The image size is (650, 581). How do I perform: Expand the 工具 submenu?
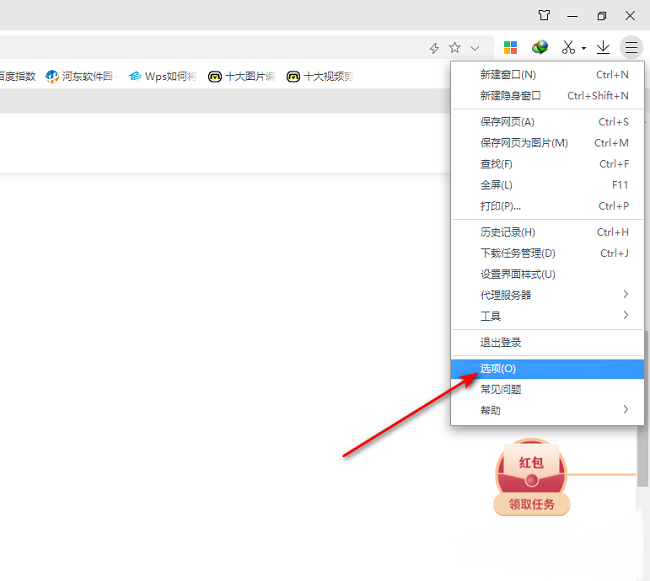pos(547,316)
